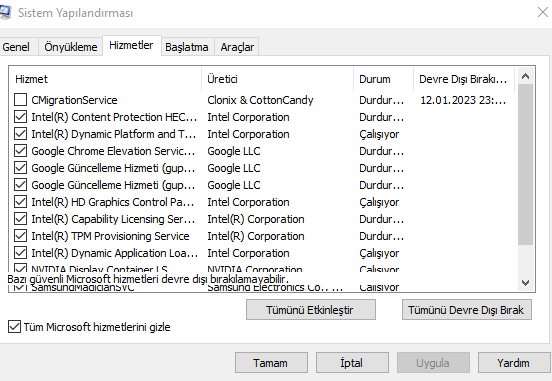Open help via Yardım button
Viewport: 552px width, 381px height.
point(514,363)
